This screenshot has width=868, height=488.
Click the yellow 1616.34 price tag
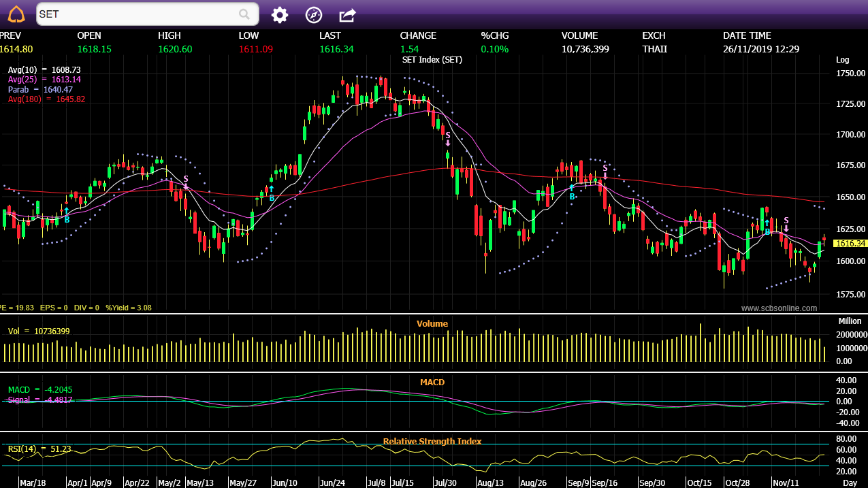850,243
